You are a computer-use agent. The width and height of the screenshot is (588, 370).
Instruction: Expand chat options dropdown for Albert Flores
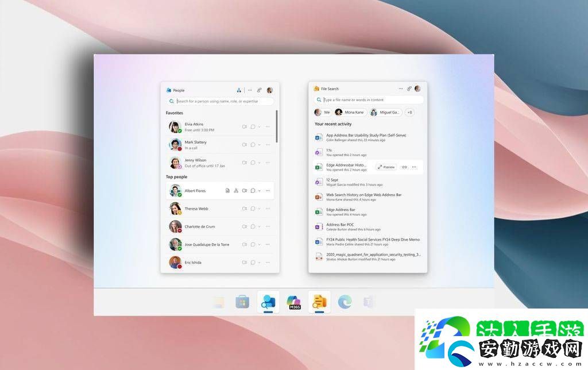coord(259,191)
